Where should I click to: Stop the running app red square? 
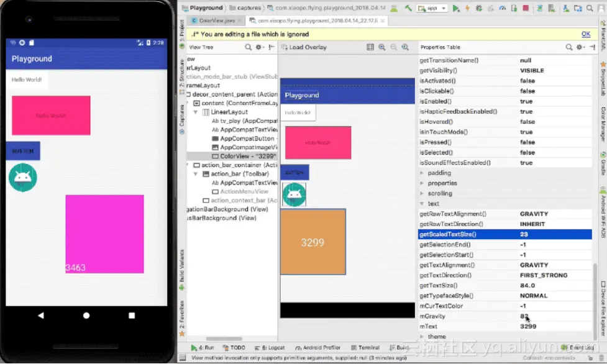526,8
